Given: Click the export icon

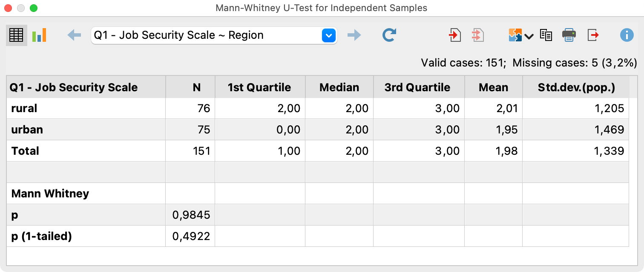Looking at the screenshot, I should (593, 35).
